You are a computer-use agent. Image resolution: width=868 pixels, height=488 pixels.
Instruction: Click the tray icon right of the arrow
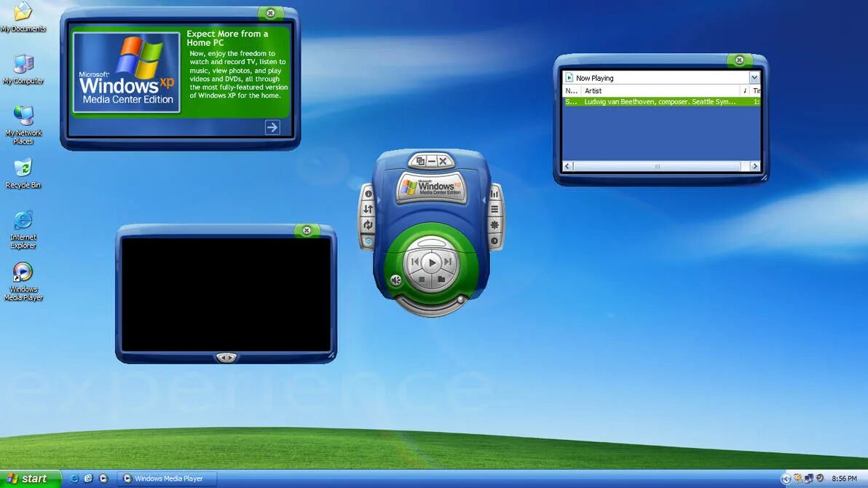tap(797, 478)
